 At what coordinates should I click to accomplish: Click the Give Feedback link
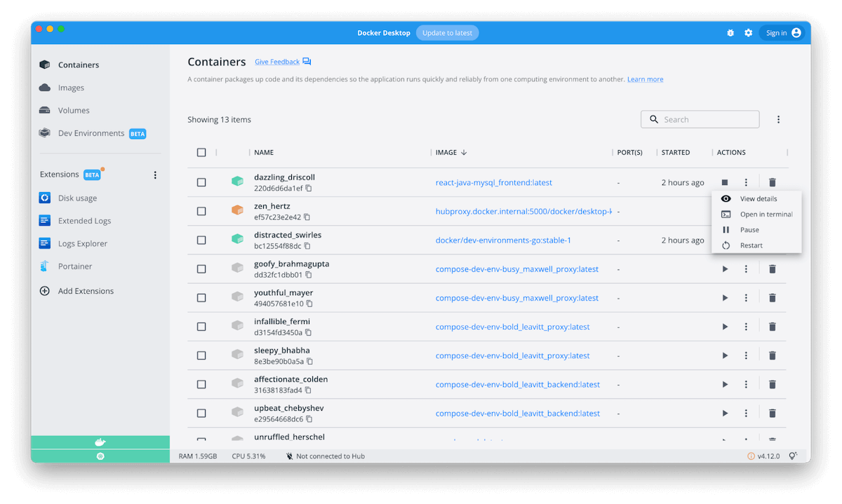pyautogui.click(x=276, y=62)
